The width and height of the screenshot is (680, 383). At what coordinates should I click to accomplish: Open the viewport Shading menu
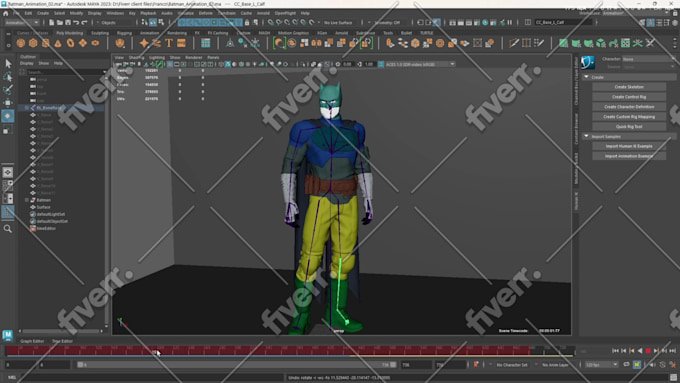[x=136, y=57]
